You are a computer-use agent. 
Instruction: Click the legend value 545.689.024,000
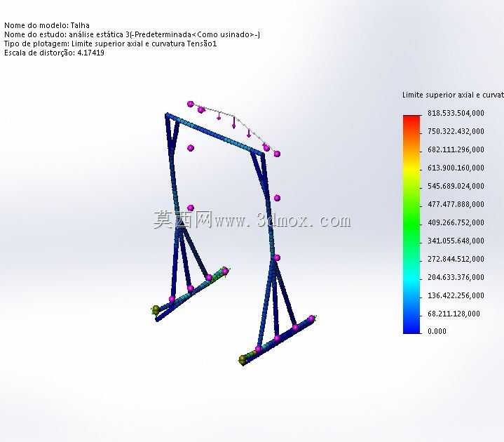[456, 186]
